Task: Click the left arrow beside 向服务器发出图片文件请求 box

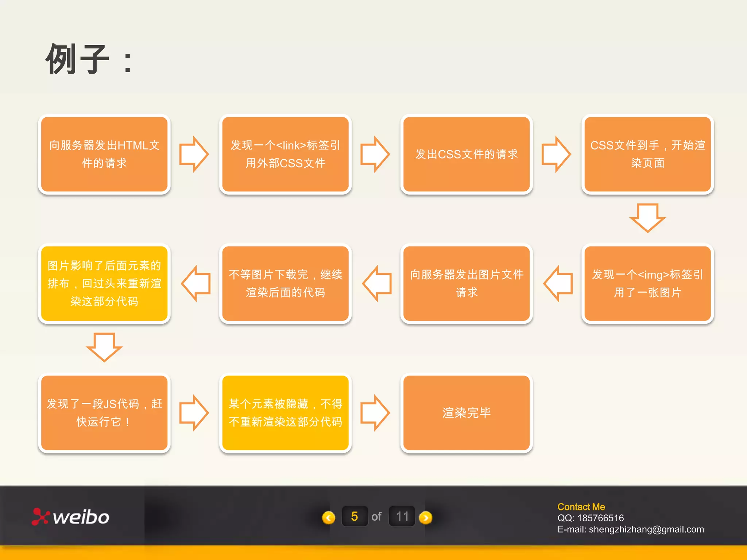Action: pyautogui.click(x=377, y=284)
